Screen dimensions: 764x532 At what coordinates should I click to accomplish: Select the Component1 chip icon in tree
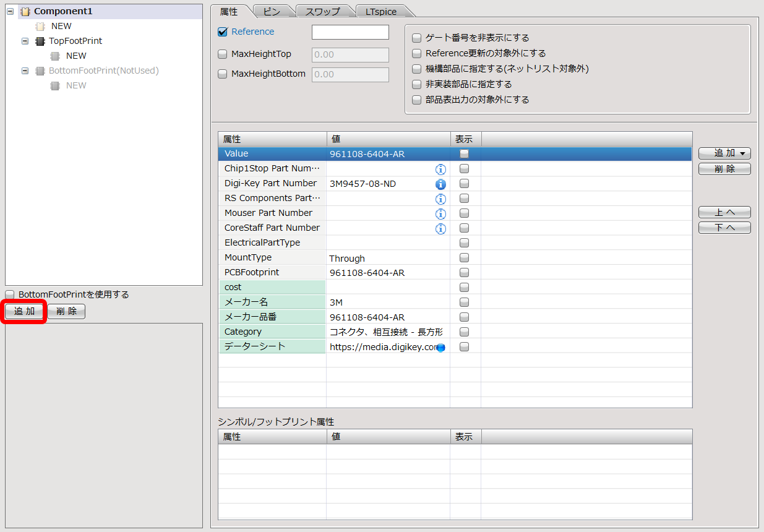[25, 12]
